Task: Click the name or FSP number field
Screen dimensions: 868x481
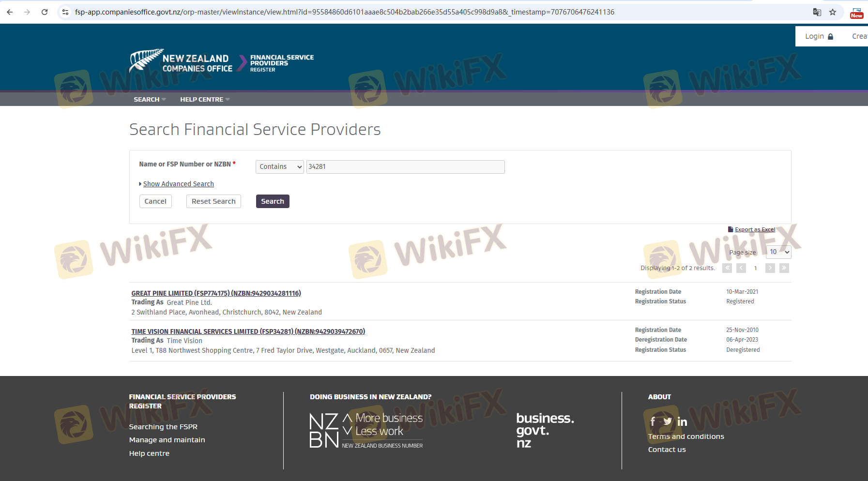Action: [x=405, y=167]
